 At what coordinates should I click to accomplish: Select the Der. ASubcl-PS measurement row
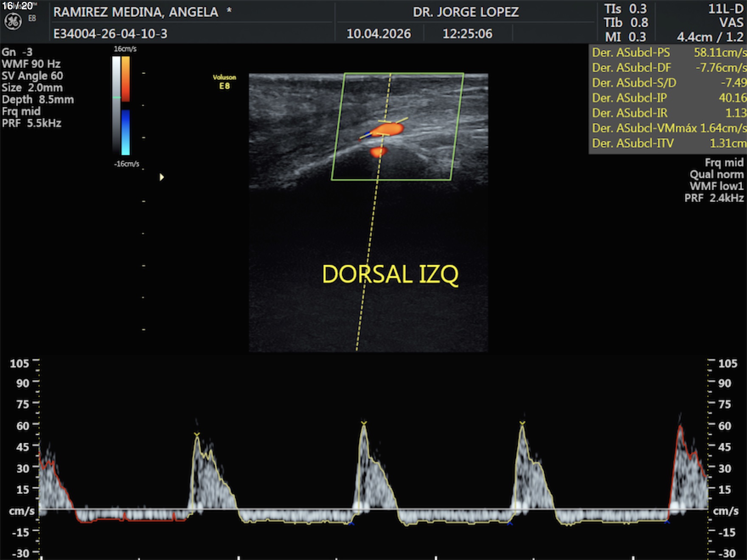pos(668,53)
